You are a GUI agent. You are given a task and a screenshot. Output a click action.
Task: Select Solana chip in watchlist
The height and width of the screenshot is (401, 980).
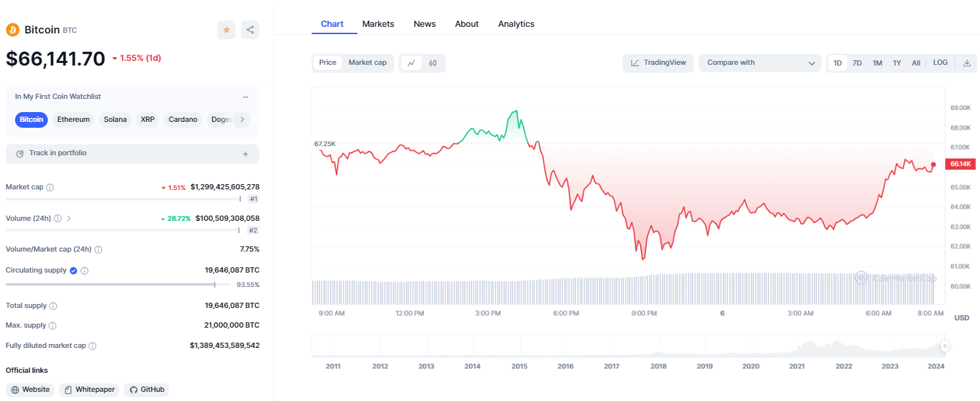(115, 120)
